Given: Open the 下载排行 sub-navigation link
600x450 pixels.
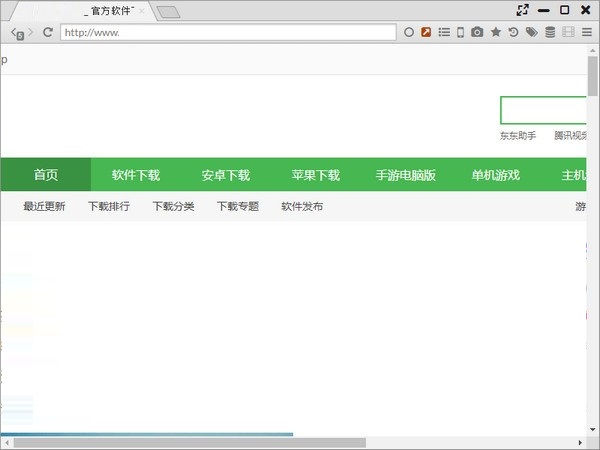Looking at the screenshot, I should pos(109,206).
